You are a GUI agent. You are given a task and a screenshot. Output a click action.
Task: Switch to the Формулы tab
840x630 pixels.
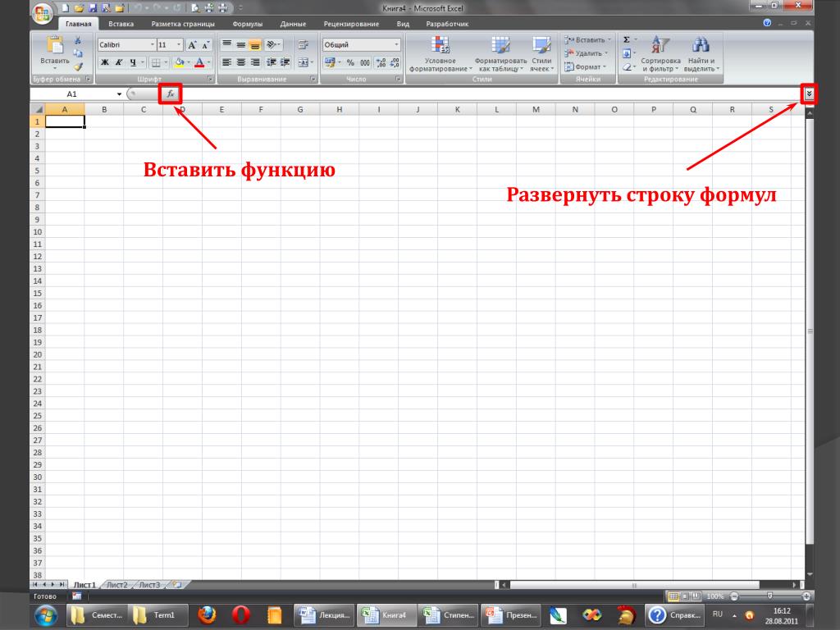pos(248,24)
